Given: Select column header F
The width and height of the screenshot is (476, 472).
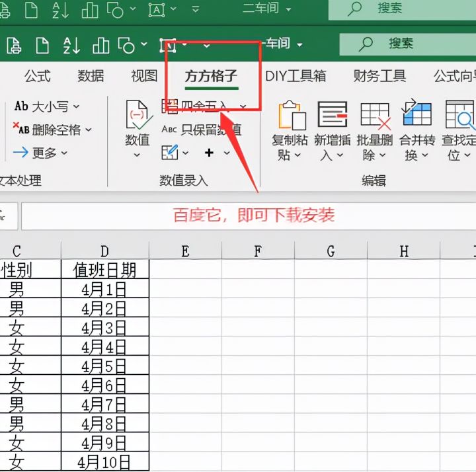Looking at the screenshot, I should [x=258, y=251].
